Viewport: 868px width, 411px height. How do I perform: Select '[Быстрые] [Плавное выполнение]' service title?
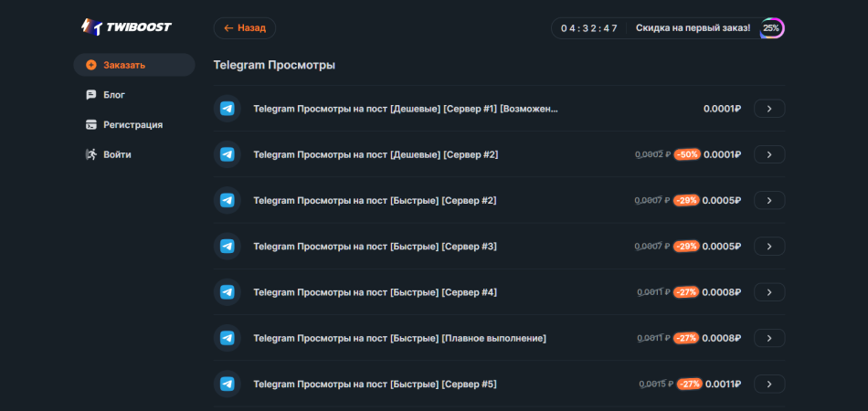coord(399,338)
